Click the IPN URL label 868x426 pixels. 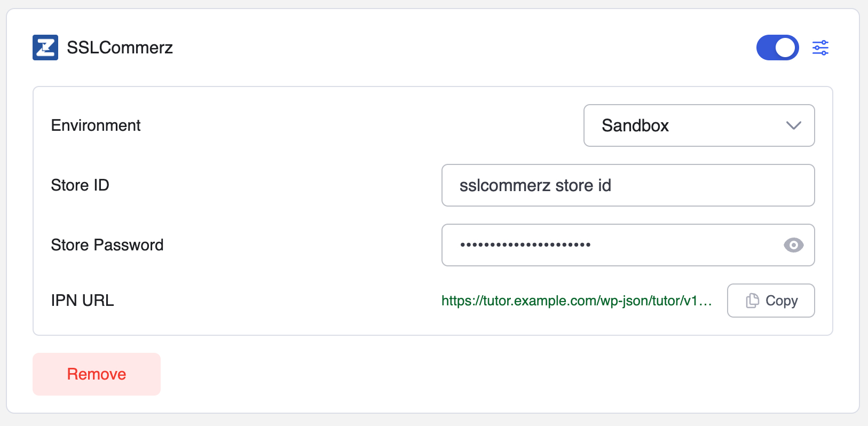click(x=82, y=301)
